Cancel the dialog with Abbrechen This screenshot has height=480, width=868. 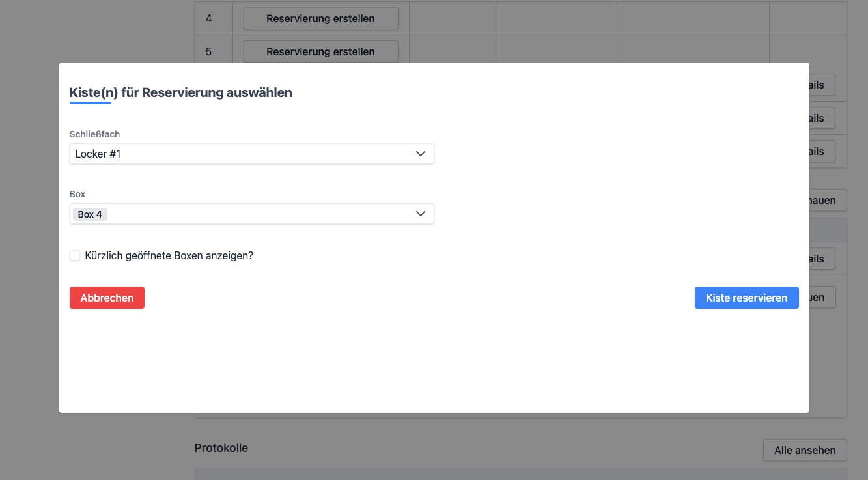point(107,298)
